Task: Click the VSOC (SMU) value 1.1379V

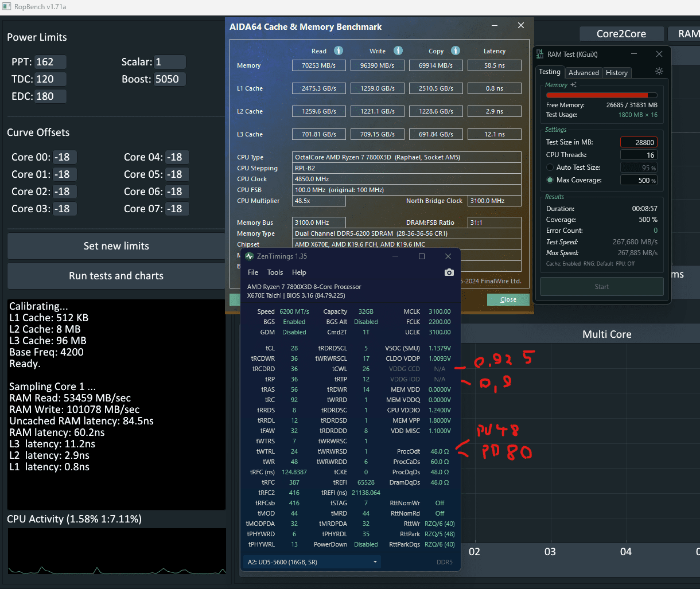Action: pos(439,348)
